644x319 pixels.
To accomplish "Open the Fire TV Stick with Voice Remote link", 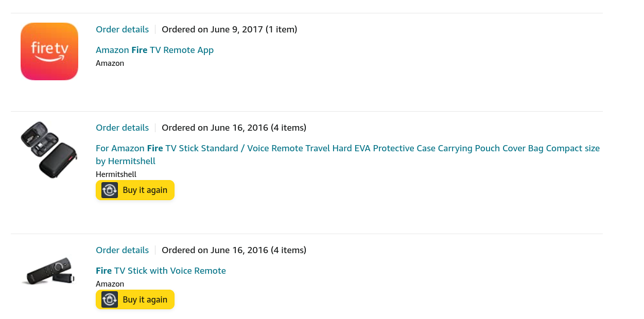I will 161,271.
